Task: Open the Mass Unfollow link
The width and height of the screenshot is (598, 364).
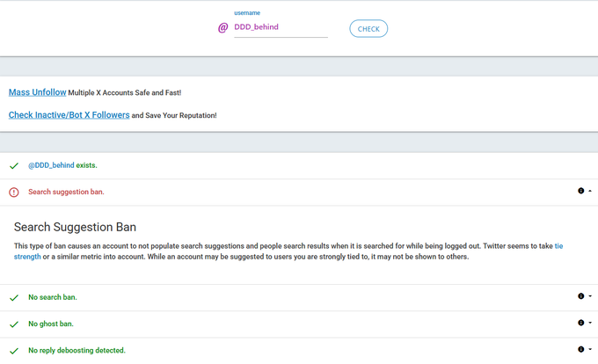Action: click(x=37, y=92)
